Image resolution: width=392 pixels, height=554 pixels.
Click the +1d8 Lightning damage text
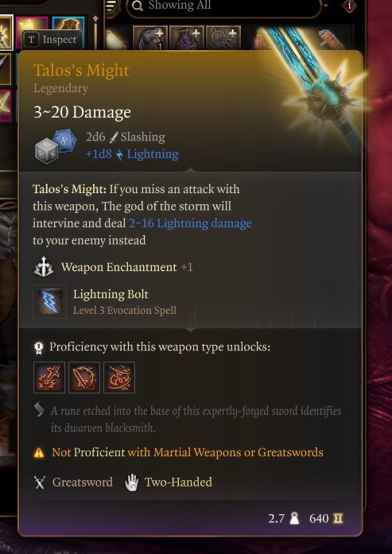point(132,154)
